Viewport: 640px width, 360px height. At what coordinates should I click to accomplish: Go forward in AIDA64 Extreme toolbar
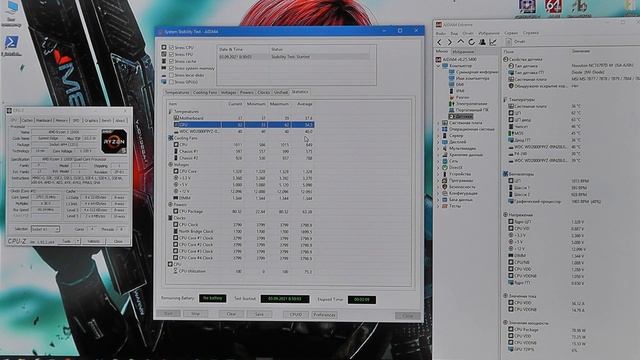449,42
